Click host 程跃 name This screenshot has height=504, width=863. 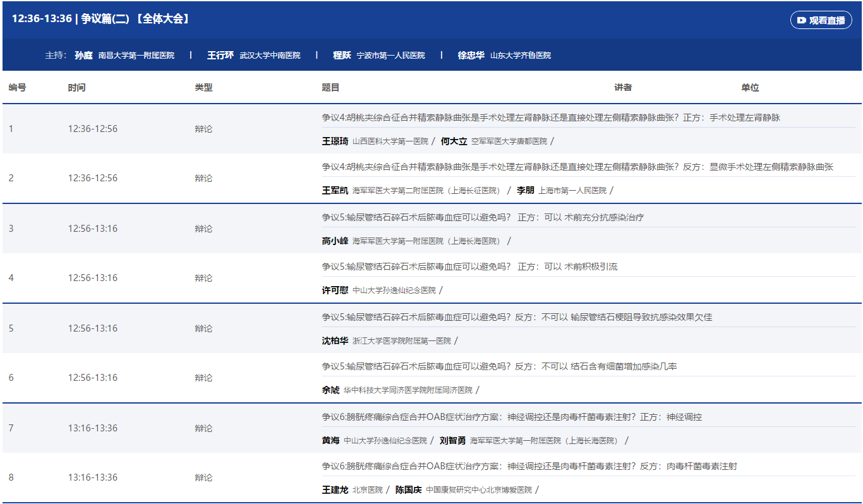point(342,56)
